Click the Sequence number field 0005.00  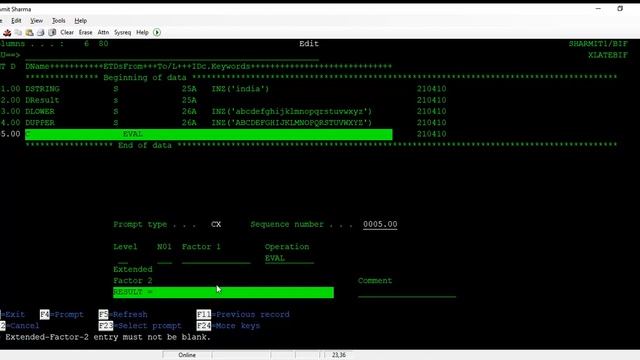tap(380, 224)
